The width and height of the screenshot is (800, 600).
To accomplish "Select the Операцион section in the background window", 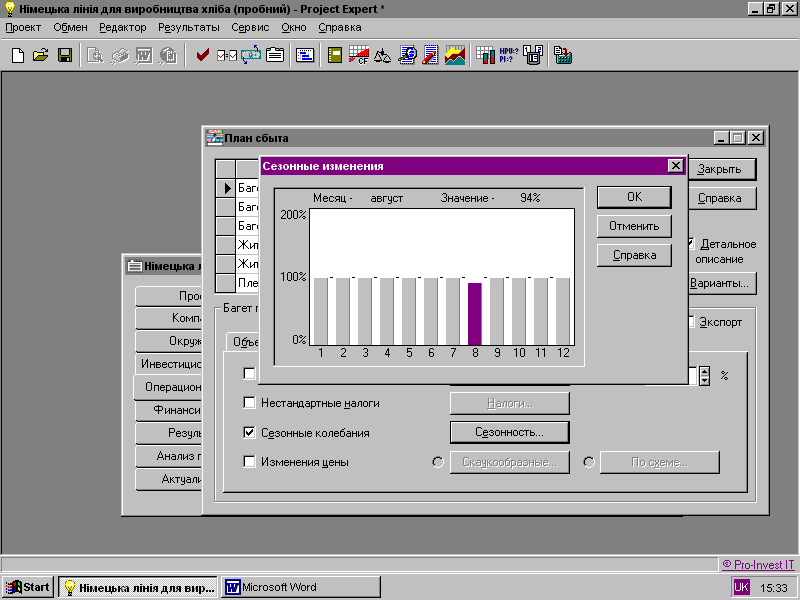I will tap(167, 387).
